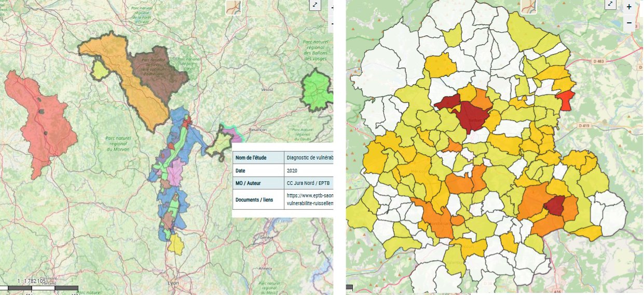Select the brown Parc national de forêts zone
The width and height of the screenshot is (644, 295).
click(x=157, y=70)
